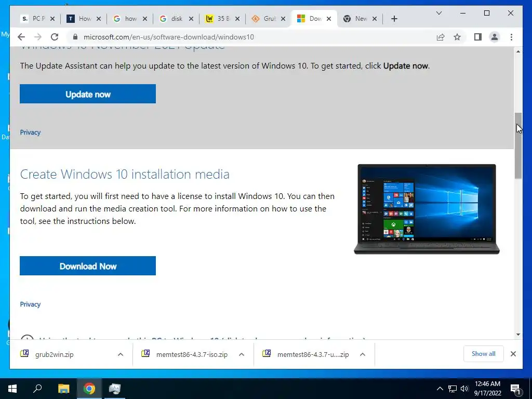The width and height of the screenshot is (532, 399).
Task: Expand options for memtest86-4.3.7-iso.zip
Action: pos(242,354)
